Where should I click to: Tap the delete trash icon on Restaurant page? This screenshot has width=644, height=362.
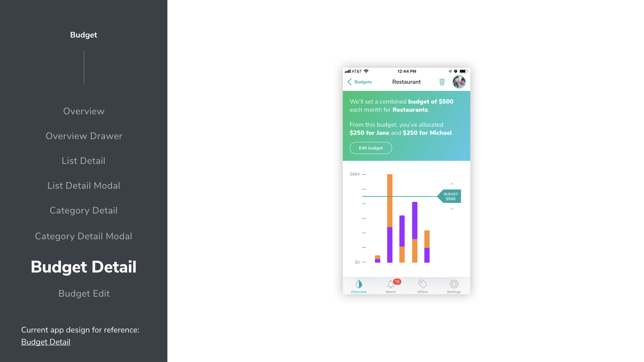click(442, 82)
